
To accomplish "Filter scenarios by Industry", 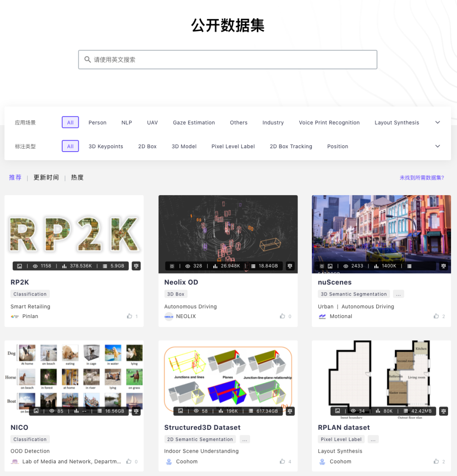I will (273, 122).
